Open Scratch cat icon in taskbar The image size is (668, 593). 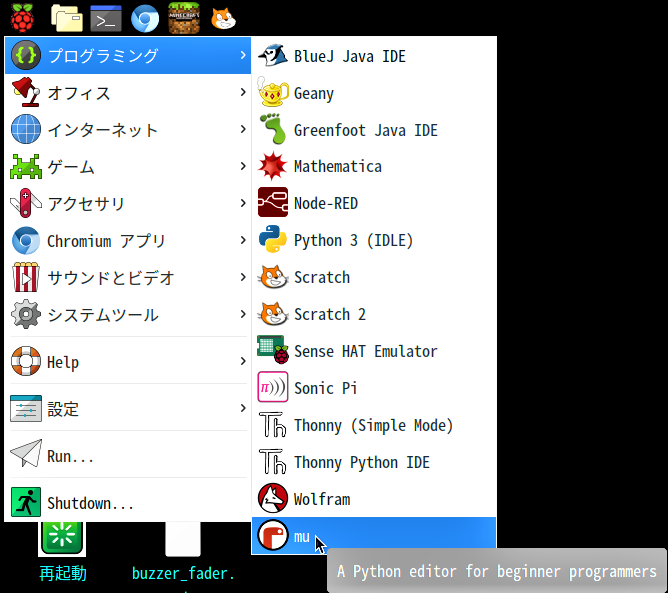[223, 18]
